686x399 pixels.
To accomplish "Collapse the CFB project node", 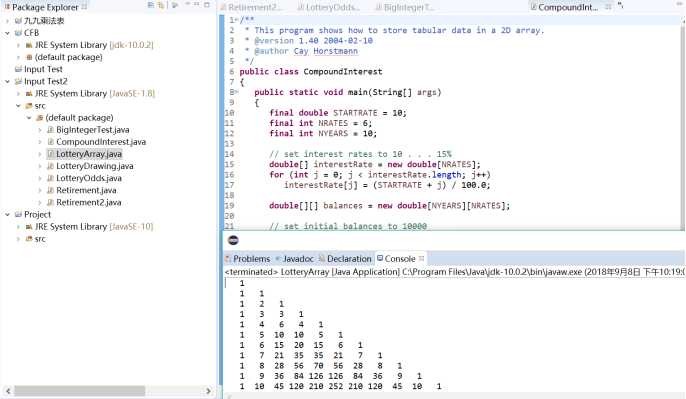I will (7, 33).
